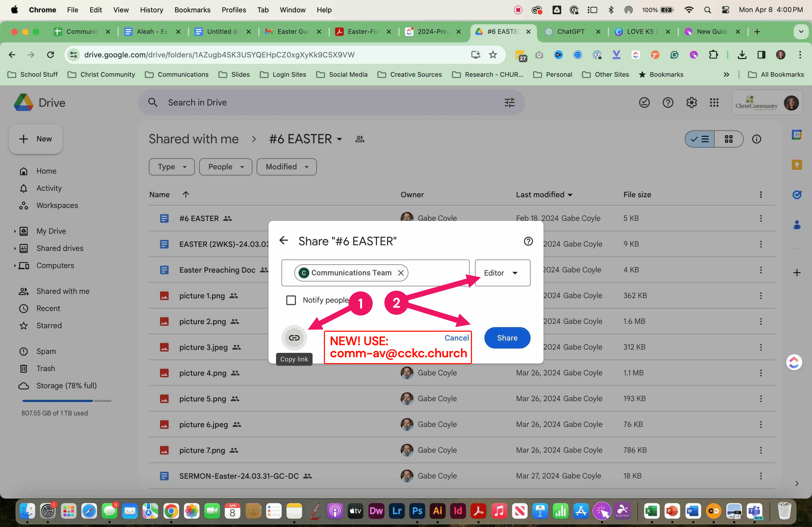Remove the Communications Team chip
Image resolution: width=812 pixels, height=527 pixels.
[401, 273]
